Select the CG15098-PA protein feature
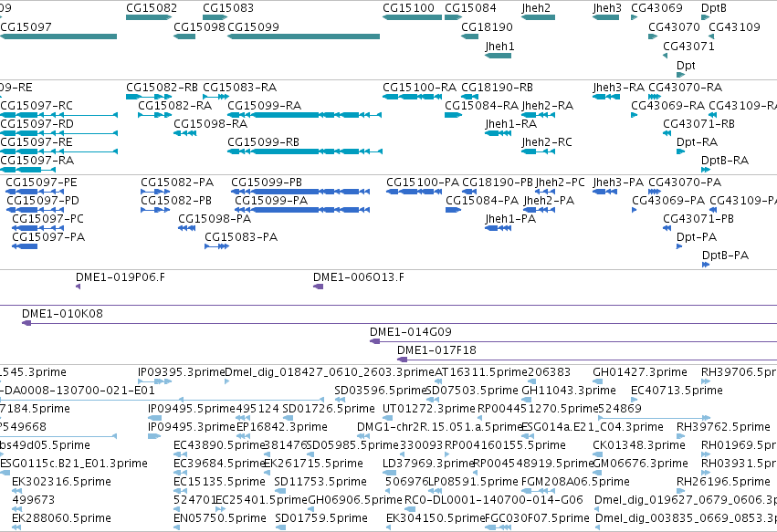The width and height of the screenshot is (777, 532). (x=187, y=228)
